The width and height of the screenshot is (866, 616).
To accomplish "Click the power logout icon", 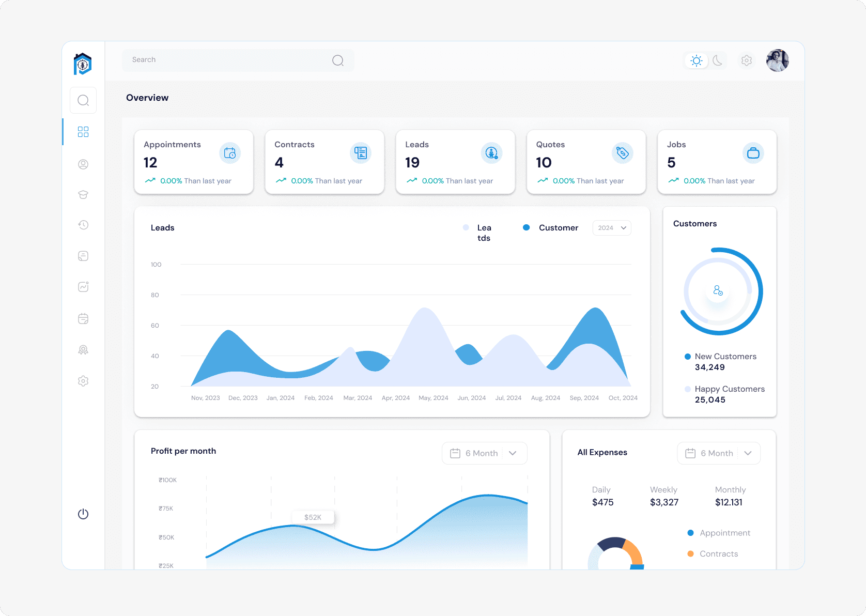I will [83, 514].
